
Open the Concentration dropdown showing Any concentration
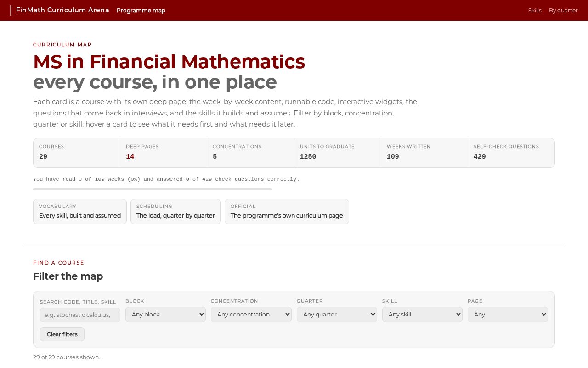coord(251,315)
